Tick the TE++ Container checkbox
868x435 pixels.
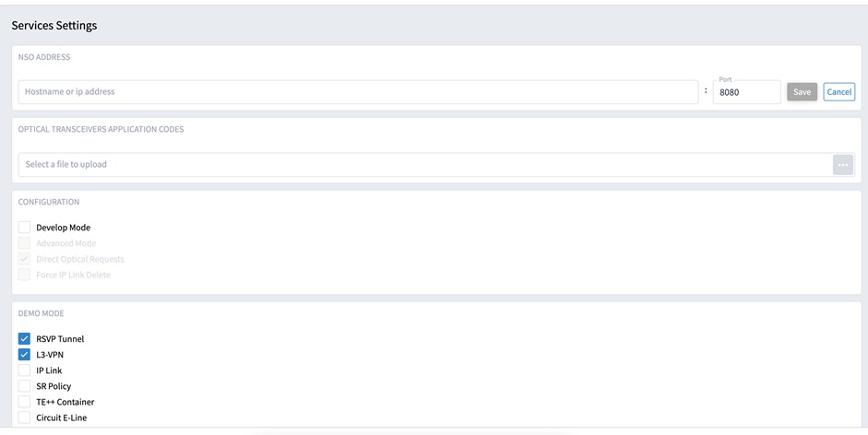point(25,402)
